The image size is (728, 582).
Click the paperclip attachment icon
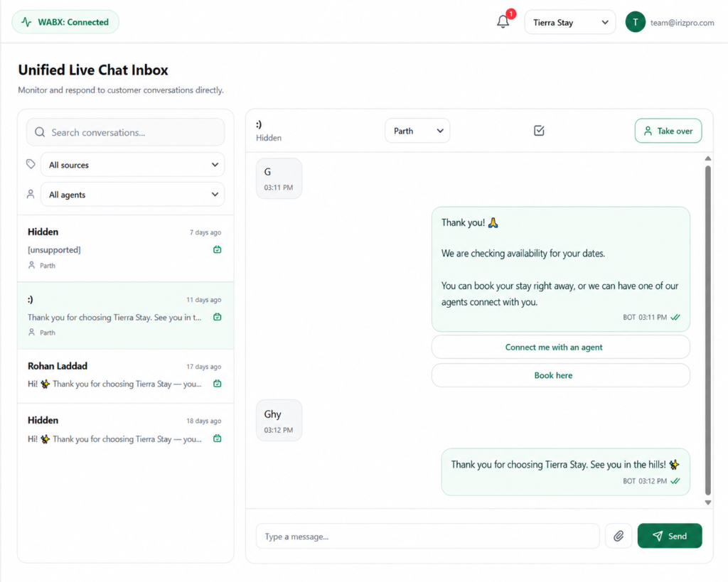point(619,536)
